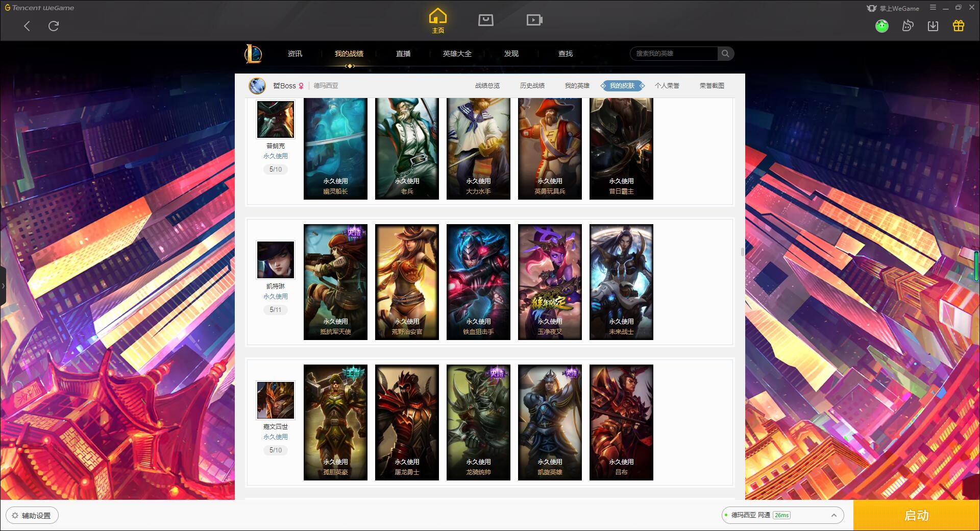Viewport: 980px width, 531px height.
Task: Open the store shop icon in top bar
Action: [x=485, y=20]
